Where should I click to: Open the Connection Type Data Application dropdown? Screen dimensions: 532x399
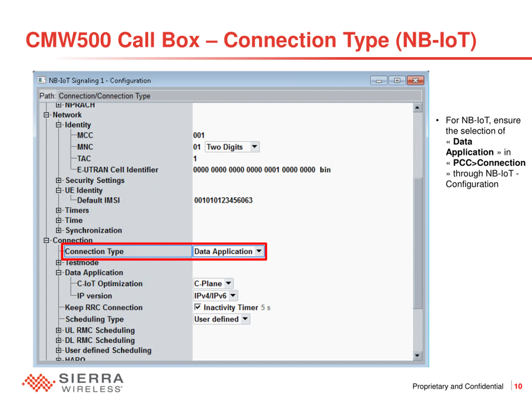click(259, 251)
